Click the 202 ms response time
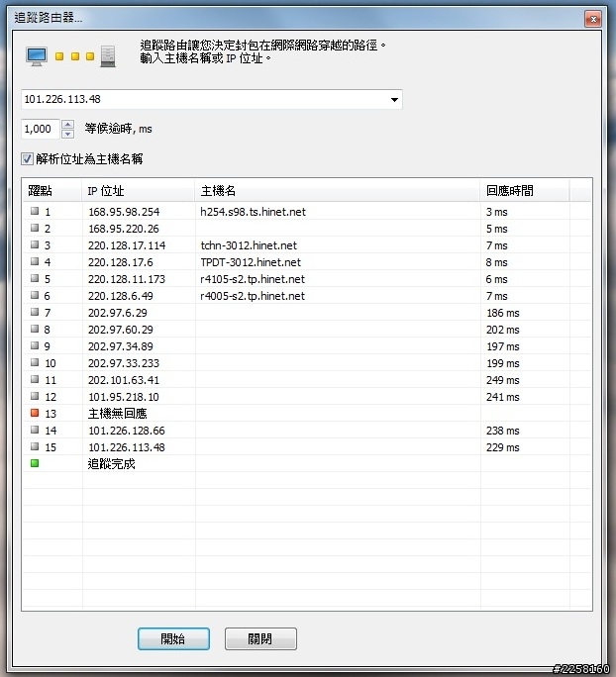 [503, 330]
